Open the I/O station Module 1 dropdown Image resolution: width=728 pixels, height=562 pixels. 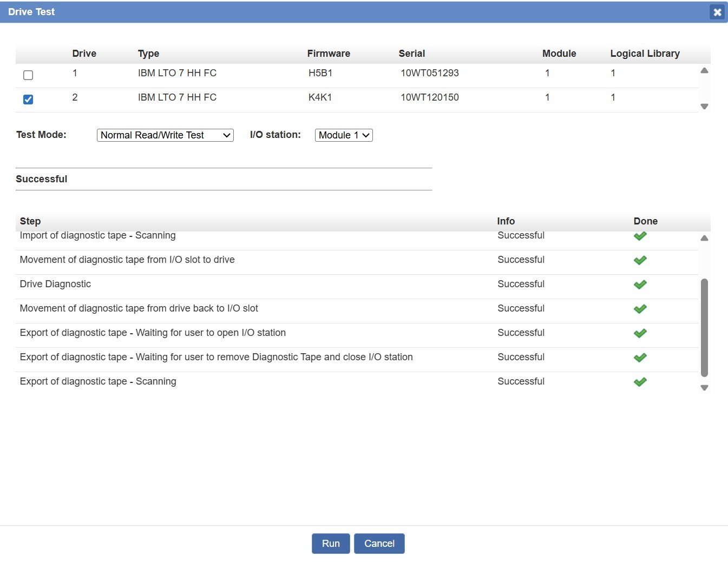pos(344,135)
